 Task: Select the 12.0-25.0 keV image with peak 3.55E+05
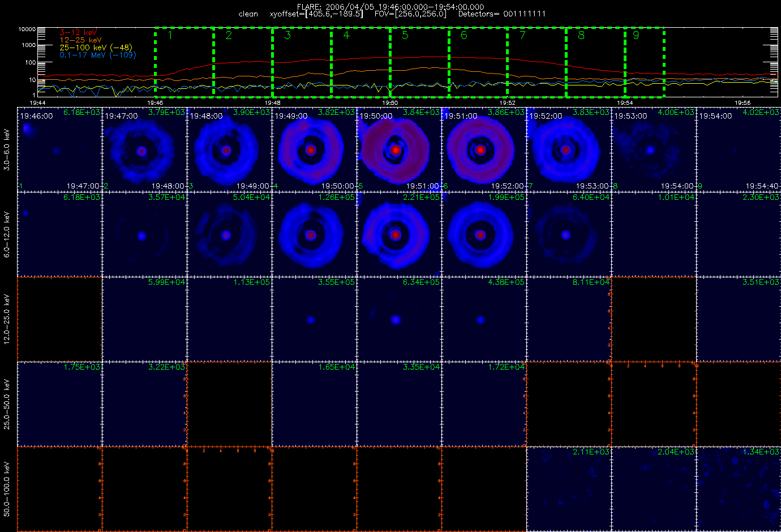[314, 319]
